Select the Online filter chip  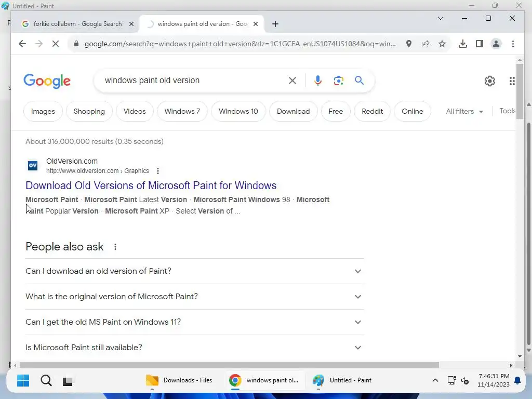[x=412, y=111]
